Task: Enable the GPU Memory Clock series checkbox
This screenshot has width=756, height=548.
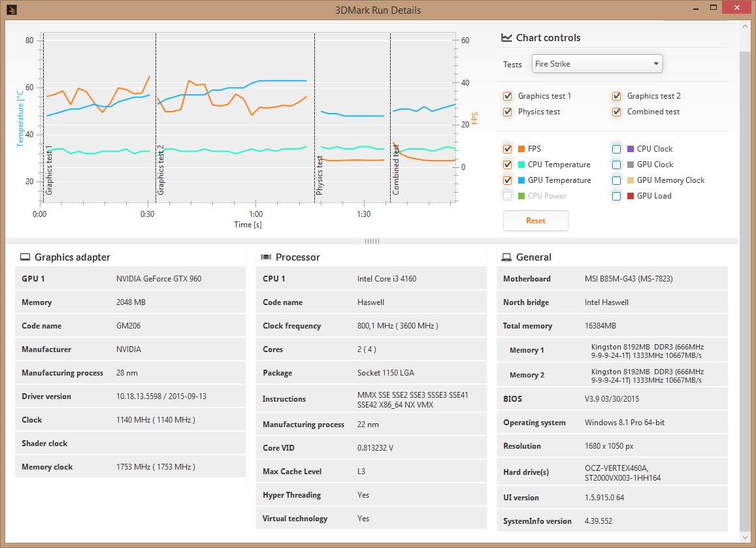Action: coord(616,180)
